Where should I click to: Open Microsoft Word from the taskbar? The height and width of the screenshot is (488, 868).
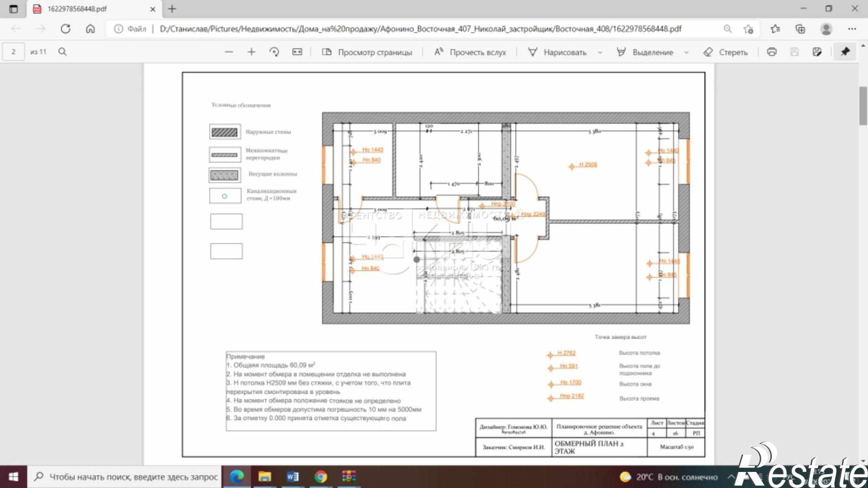tap(293, 477)
